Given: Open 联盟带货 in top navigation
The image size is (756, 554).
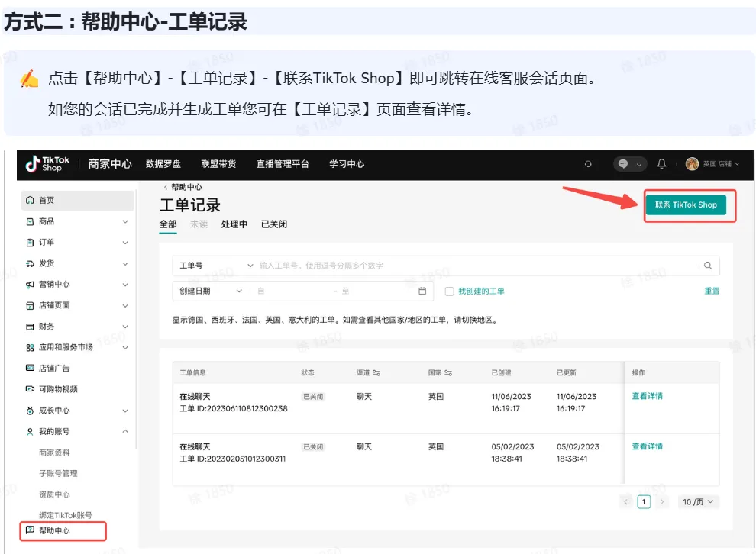Looking at the screenshot, I should pyautogui.click(x=218, y=164).
